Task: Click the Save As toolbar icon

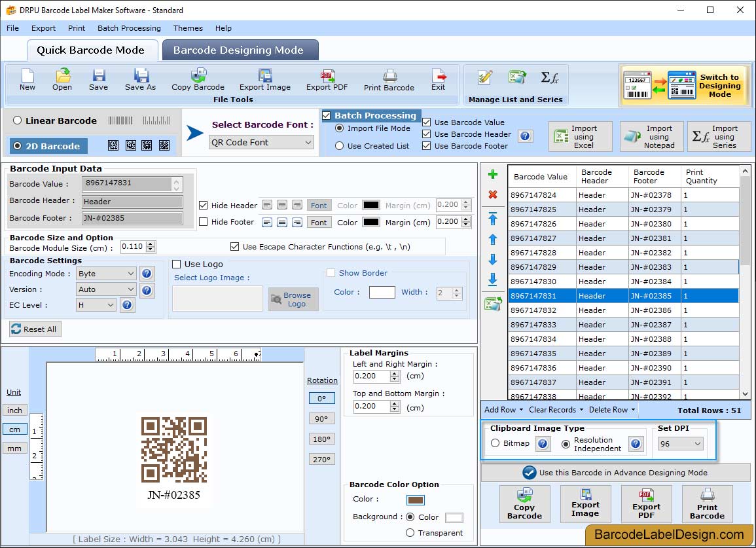Action: coord(140,80)
